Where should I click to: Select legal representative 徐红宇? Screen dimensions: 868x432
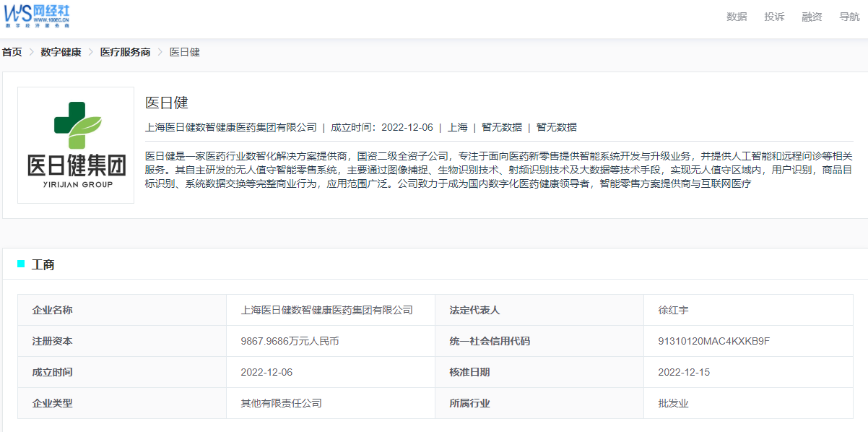(673, 310)
